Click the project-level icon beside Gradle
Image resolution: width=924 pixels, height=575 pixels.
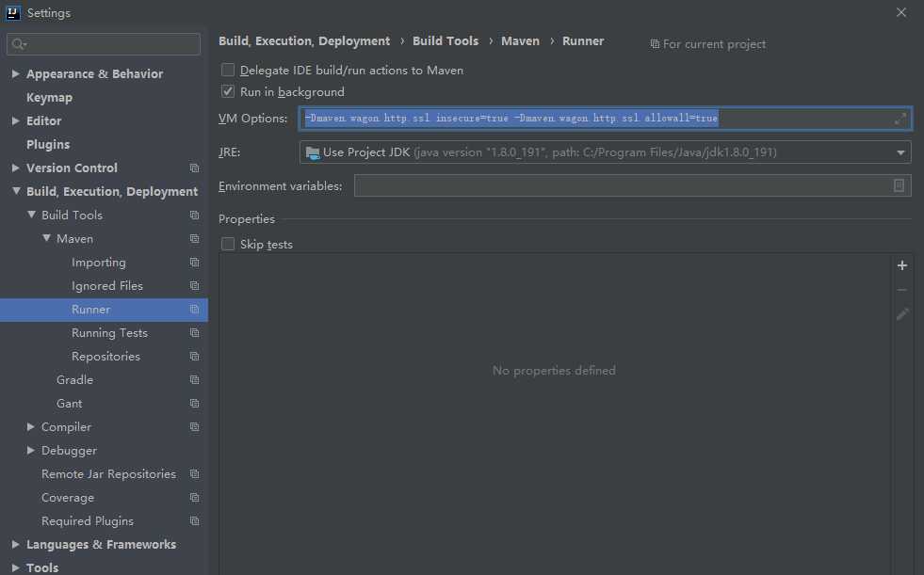point(194,380)
